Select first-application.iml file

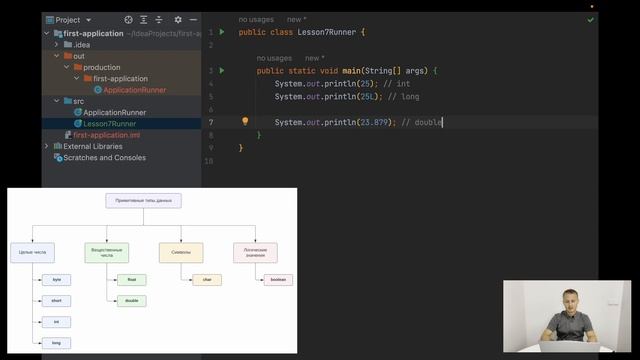click(x=107, y=135)
